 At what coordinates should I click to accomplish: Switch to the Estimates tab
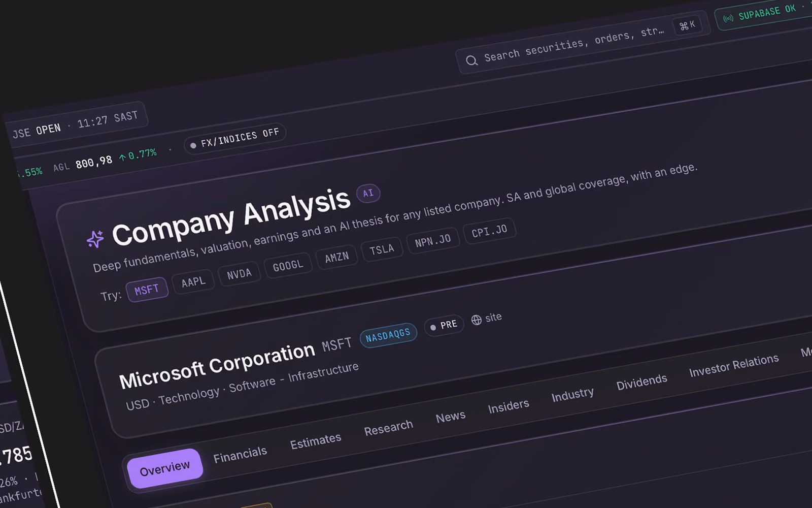point(316,441)
